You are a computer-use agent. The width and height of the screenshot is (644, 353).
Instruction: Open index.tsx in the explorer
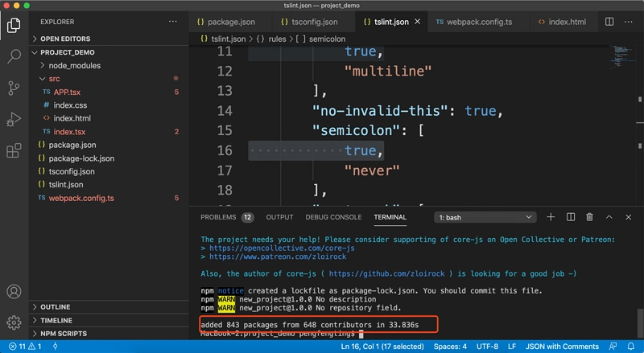[69, 131]
